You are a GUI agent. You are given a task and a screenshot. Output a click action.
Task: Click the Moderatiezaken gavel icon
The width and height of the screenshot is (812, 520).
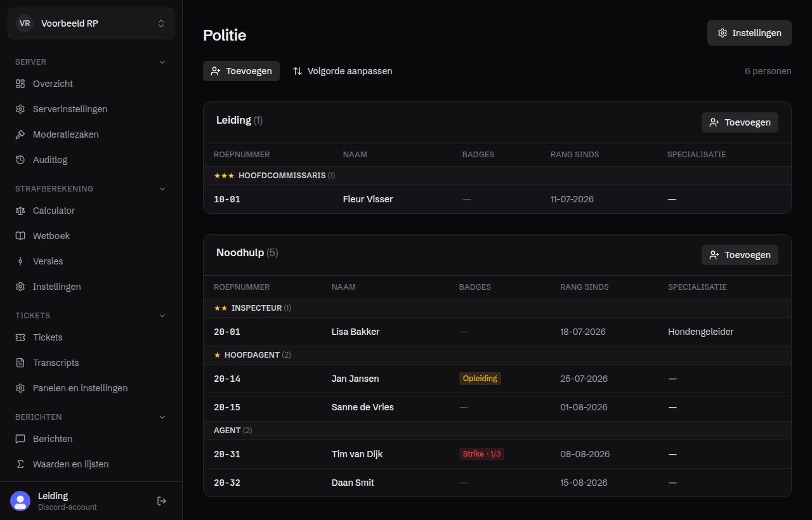click(20, 134)
